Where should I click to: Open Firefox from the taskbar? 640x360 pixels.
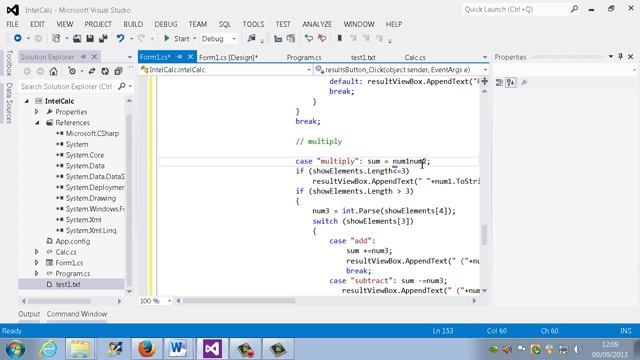147,349
